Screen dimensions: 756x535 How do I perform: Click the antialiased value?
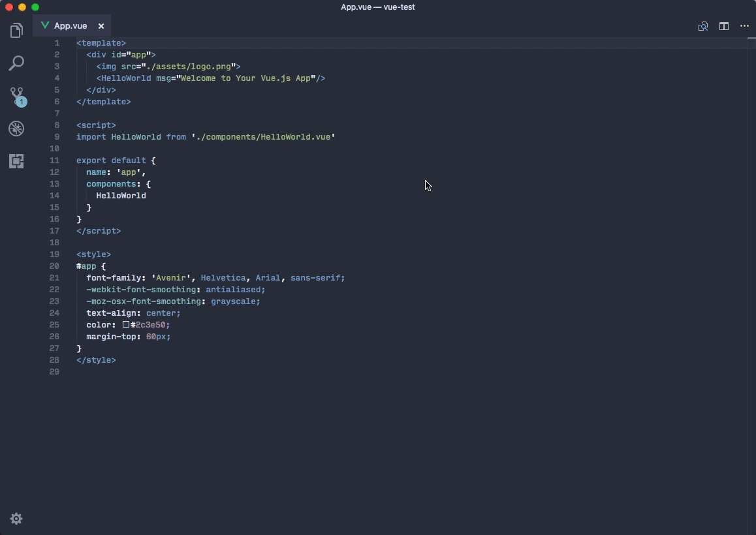pyautogui.click(x=233, y=290)
